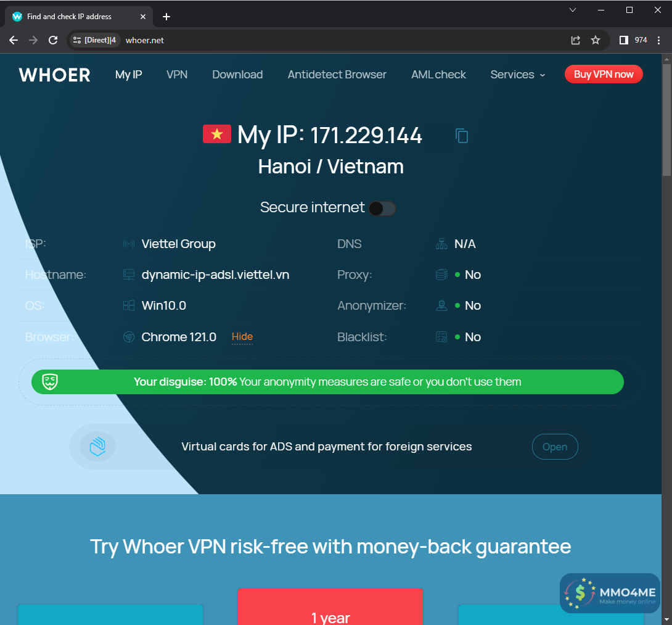
Task: Click the Proxy database icon
Action: tap(441, 275)
